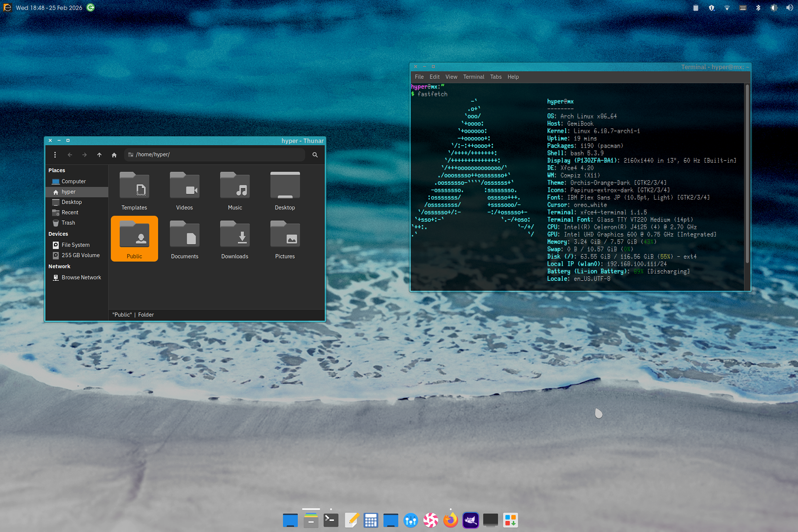Open the volume control in tray
Viewport: 798px width, 532px height.
pos(789,8)
